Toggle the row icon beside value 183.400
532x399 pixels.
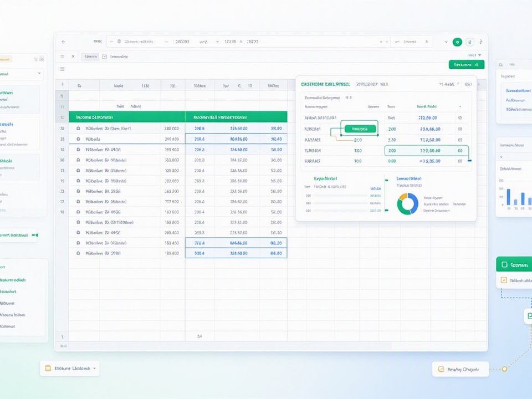(78, 243)
